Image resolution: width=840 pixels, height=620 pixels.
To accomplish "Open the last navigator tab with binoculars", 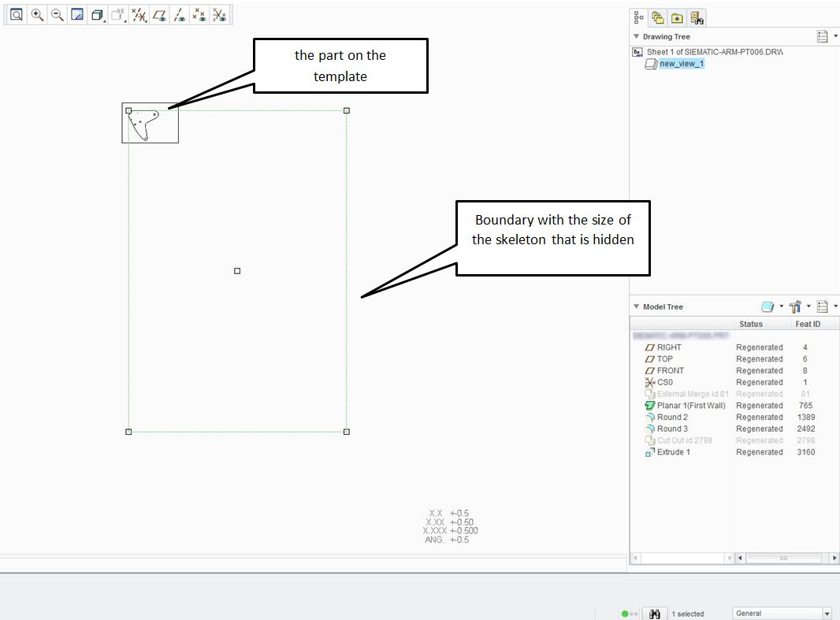I will coord(697,17).
